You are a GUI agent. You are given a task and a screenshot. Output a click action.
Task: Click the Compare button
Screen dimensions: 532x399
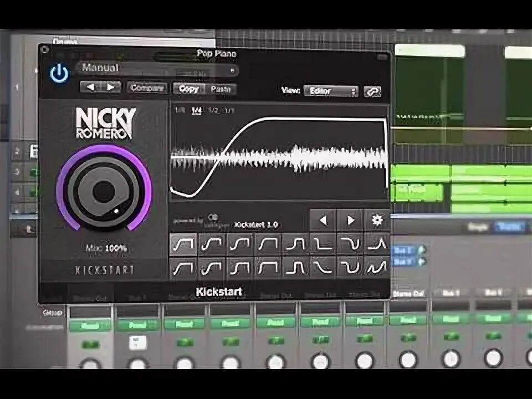147,88
